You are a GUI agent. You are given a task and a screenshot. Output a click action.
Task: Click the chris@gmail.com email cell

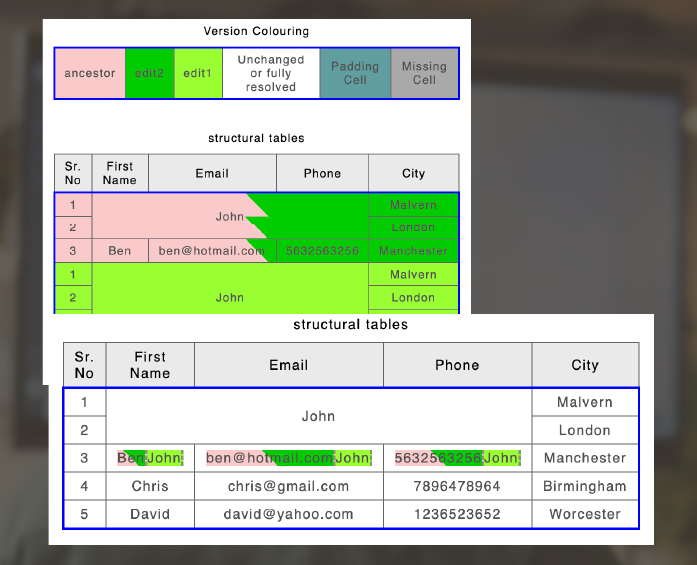288,486
